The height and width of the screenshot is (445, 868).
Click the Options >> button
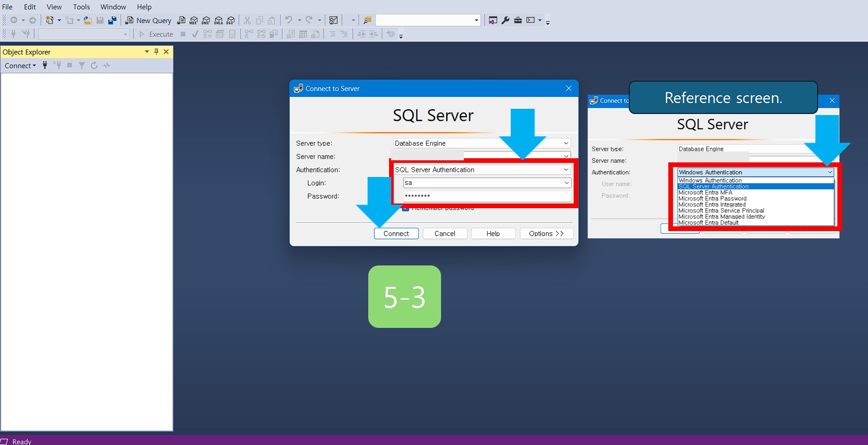click(546, 234)
